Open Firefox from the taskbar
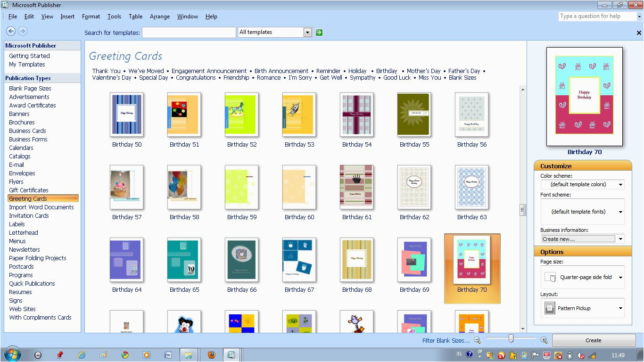This screenshot has width=644, height=362. pyautogui.click(x=212, y=355)
